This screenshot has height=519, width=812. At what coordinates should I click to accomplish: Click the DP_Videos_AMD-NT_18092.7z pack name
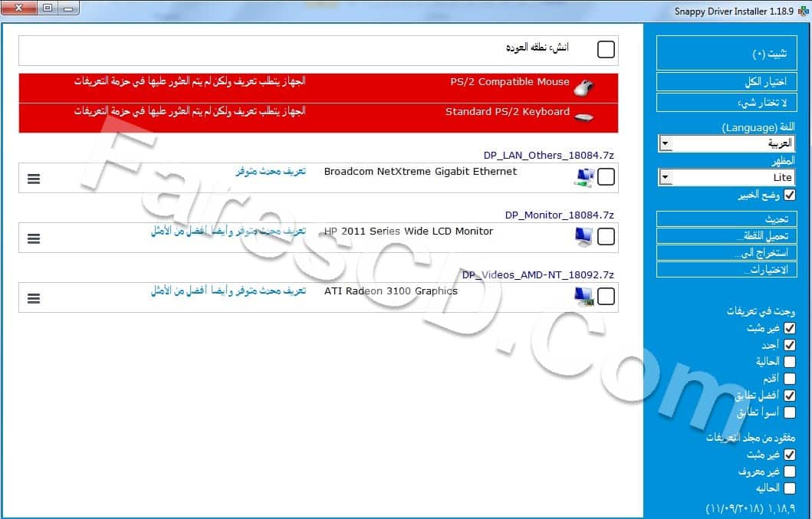point(538,275)
